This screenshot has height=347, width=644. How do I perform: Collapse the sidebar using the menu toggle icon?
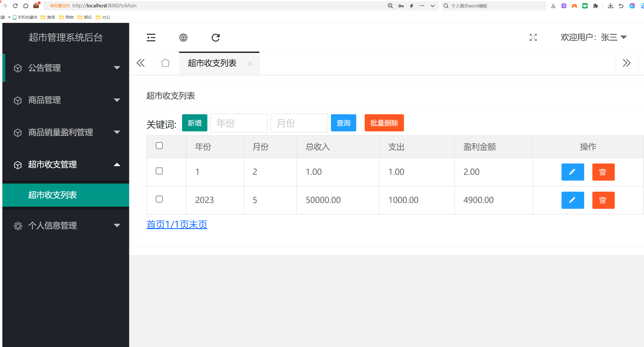[x=151, y=37]
